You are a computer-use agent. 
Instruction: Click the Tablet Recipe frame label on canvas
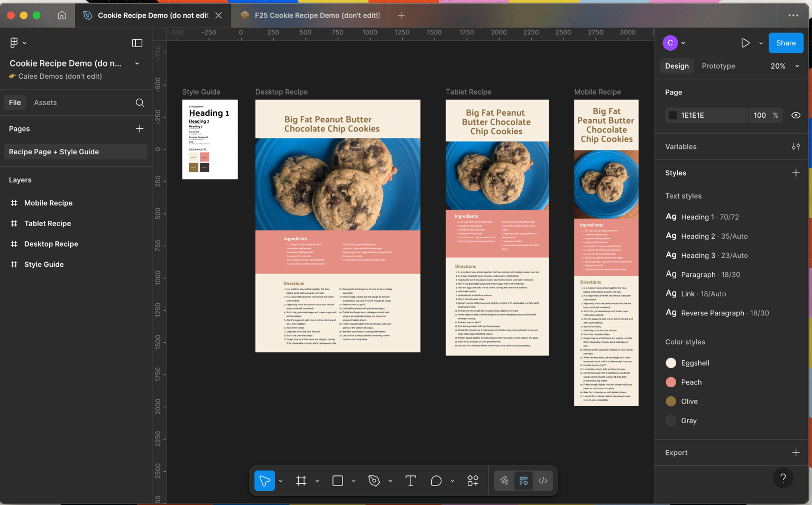coord(468,92)
